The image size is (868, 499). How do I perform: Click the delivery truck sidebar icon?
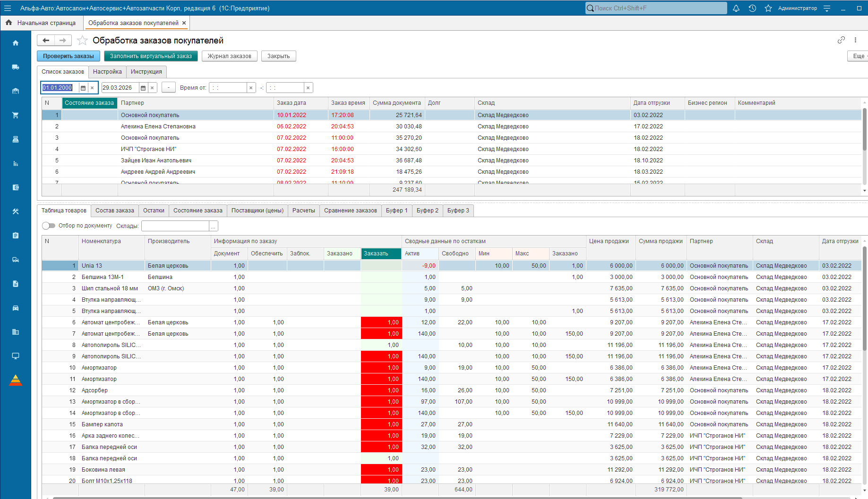16,67
